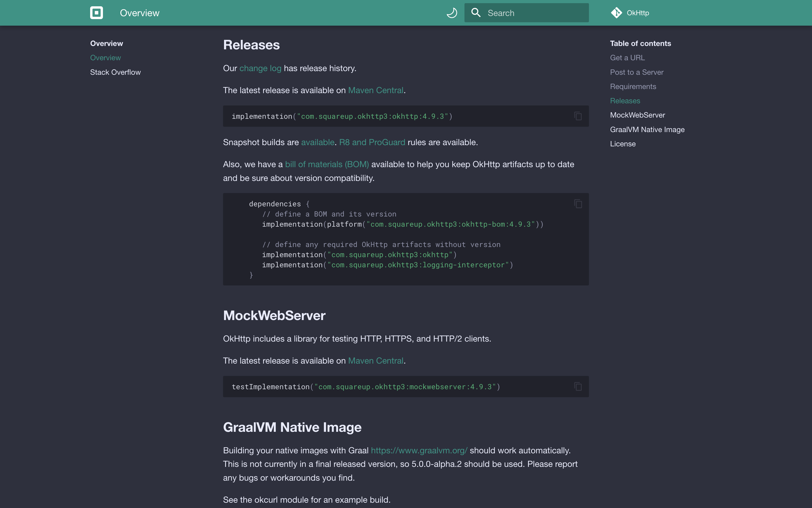Copy the dependencies BOM code block

[x=578, y=204]
